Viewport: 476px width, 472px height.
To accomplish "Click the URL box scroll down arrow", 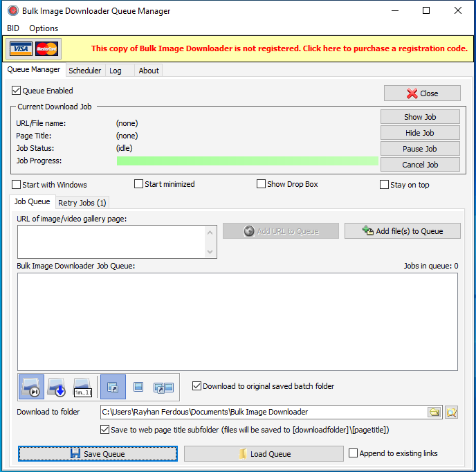I will [x=210, y=251].
